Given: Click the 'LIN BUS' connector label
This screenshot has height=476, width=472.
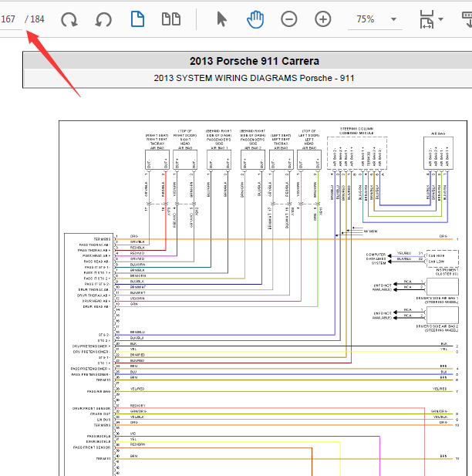Looking at the screenshot, I should [103, 420].
